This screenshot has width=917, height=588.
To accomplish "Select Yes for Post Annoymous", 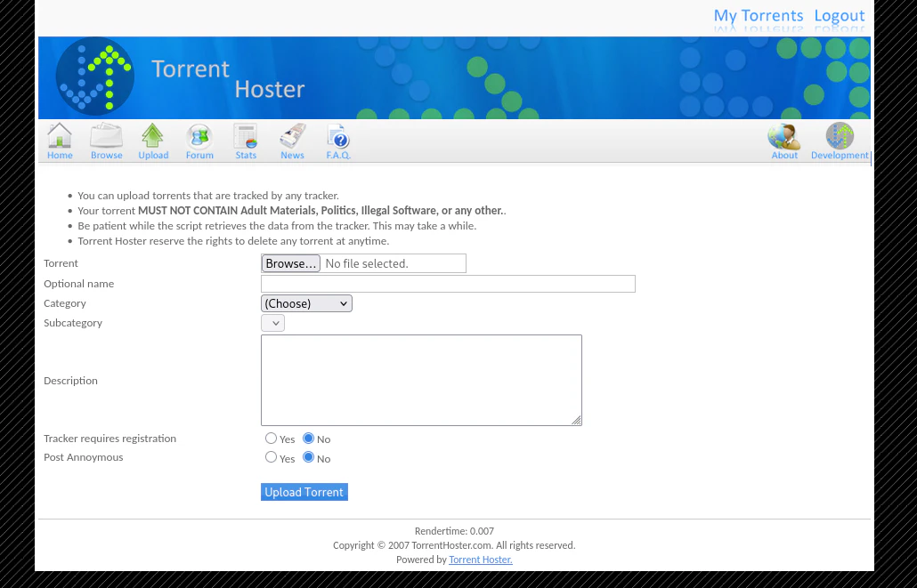I will (x=271, y=457).
